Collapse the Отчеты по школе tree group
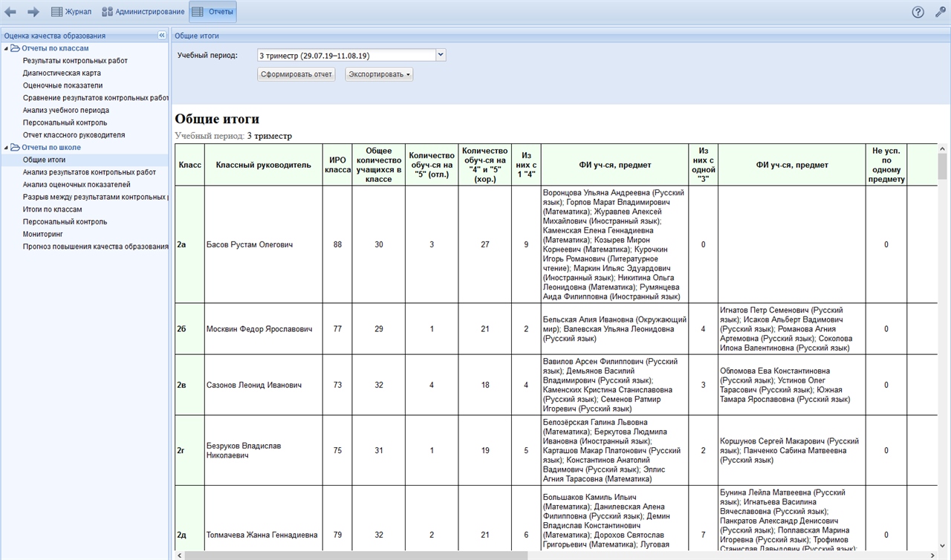Screen dimensions: 951x560 point(6,147)
